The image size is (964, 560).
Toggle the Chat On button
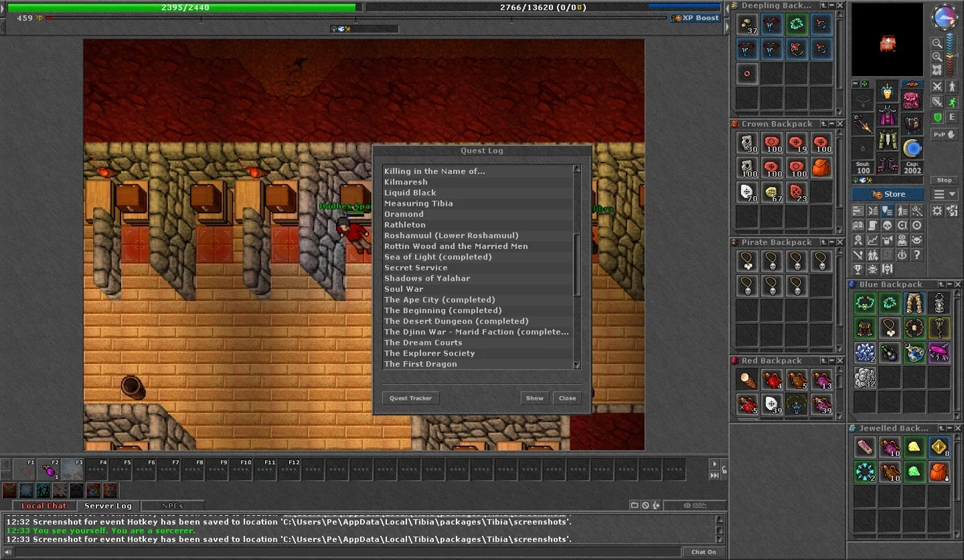pos(703,552)
